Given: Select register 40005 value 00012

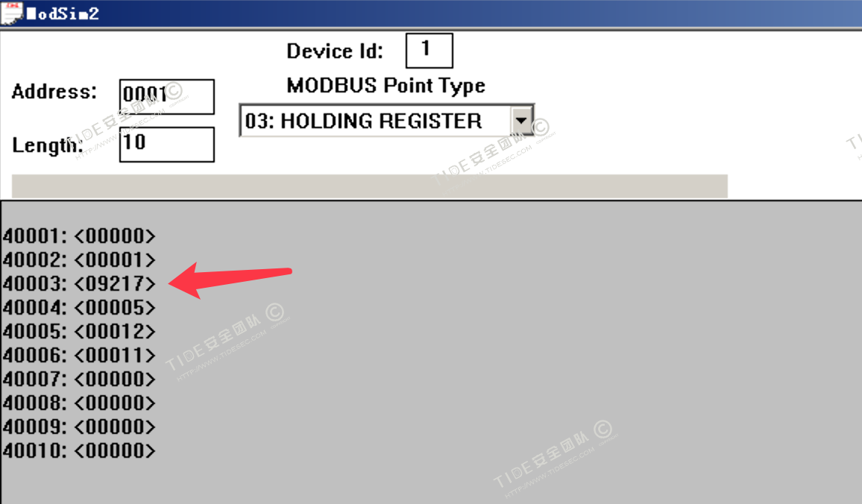Looking at the screenshot, I should pyautogui.click(x=115, y=332).
